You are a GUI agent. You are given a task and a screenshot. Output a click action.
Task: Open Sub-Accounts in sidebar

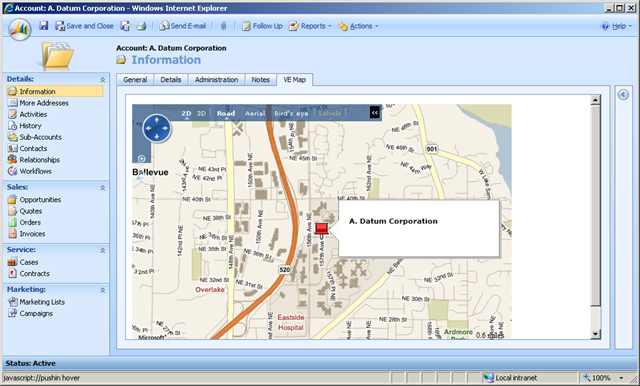[35, 137]
